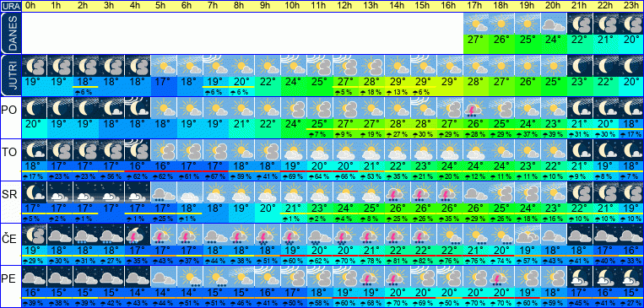This screenshot has height=308, width=644.
Task: Click the JUTRI 23h clear moon icon
Action: [x=631, y=66]
